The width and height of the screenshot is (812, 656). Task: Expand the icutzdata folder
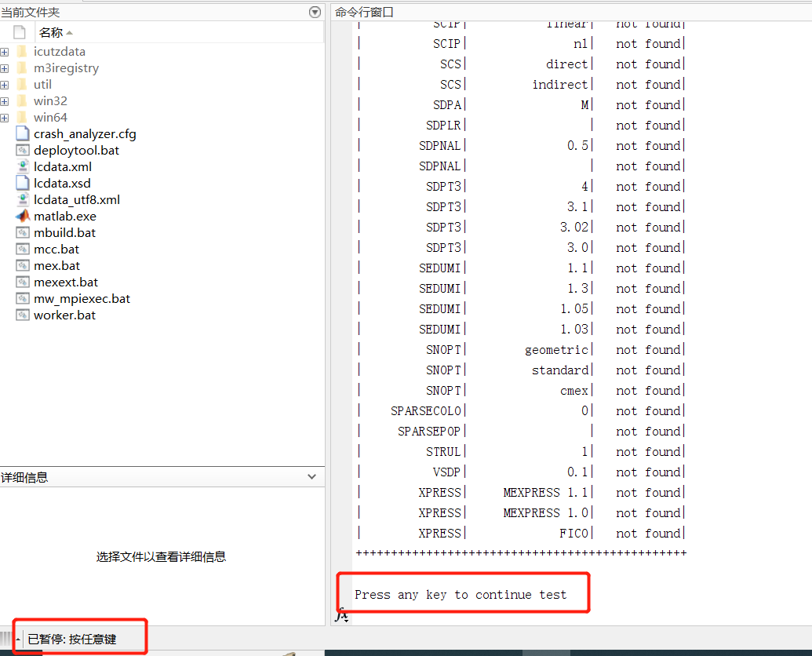(5, 51)
